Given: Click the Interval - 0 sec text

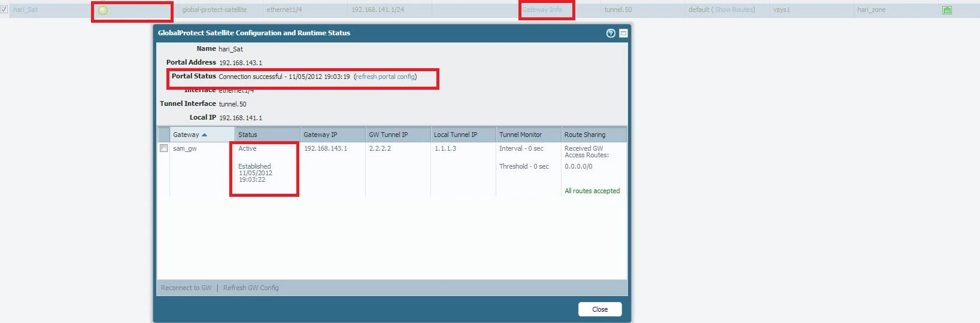Looking at the screenshot, I should 521,148.
